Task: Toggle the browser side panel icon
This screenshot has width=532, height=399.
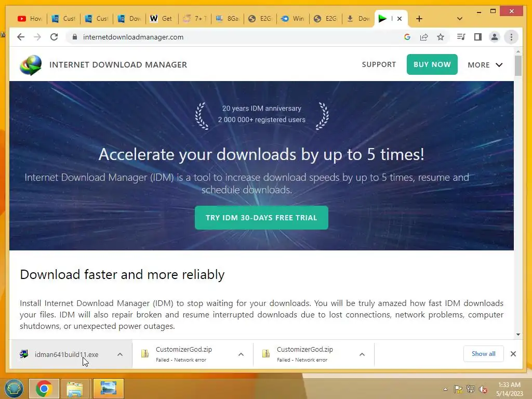Action: point(478,37)
